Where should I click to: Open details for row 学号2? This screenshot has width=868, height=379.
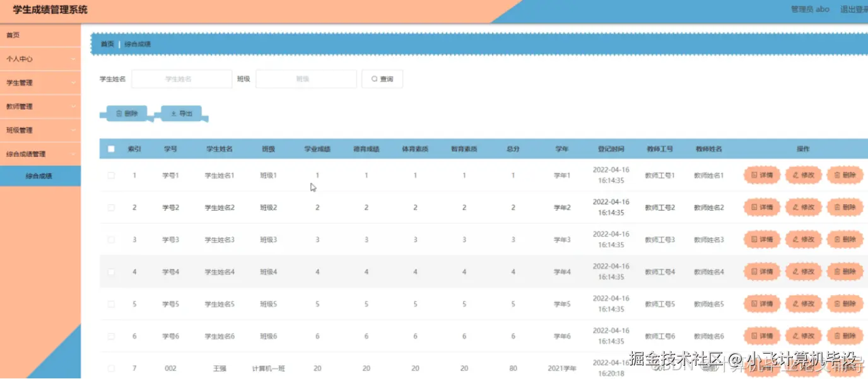pyautogui.click(x=762, y=207)
